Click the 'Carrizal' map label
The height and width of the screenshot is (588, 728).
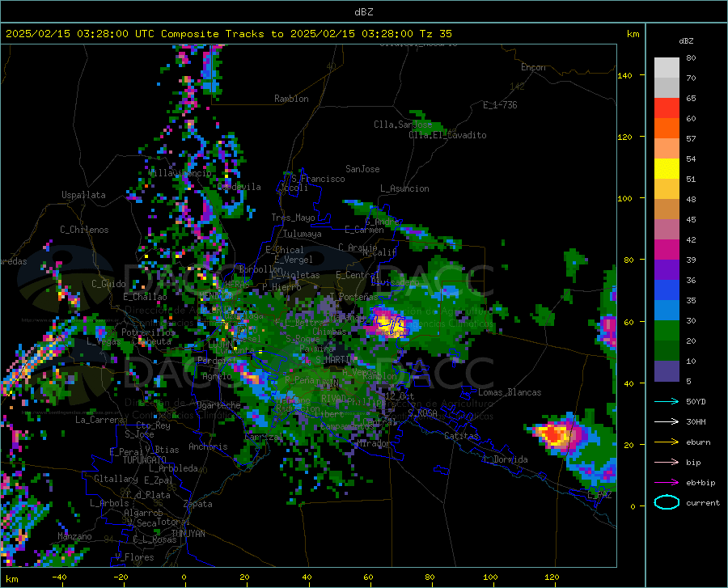[x=263, y=437]
